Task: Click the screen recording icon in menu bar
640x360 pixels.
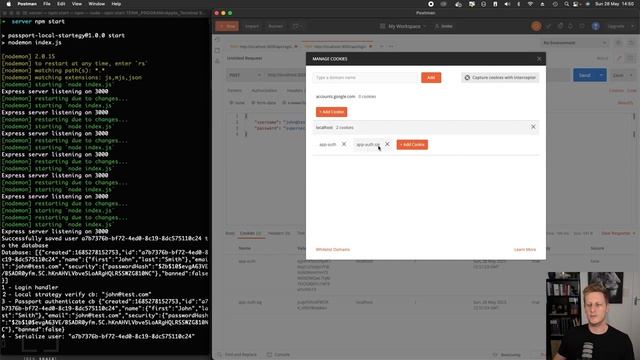Action: pyautogui.click(x=431, y=4)
